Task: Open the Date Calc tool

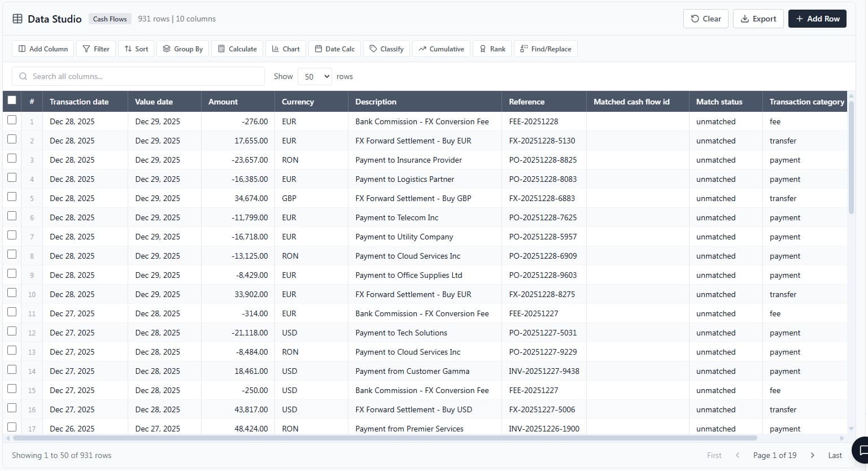Action: pyautogui.click(x=334, y=49)
